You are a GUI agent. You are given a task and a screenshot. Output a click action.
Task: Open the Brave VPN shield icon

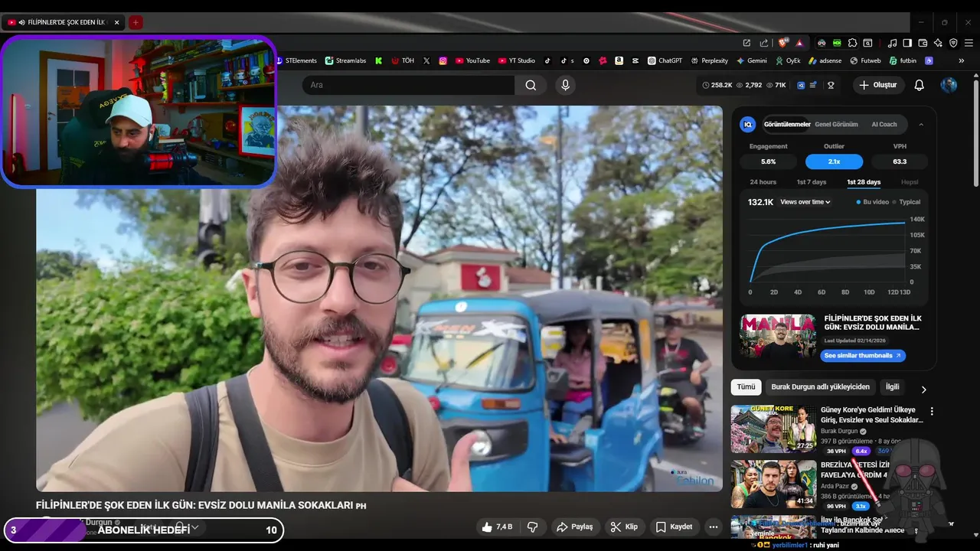[x=953, y=43]
